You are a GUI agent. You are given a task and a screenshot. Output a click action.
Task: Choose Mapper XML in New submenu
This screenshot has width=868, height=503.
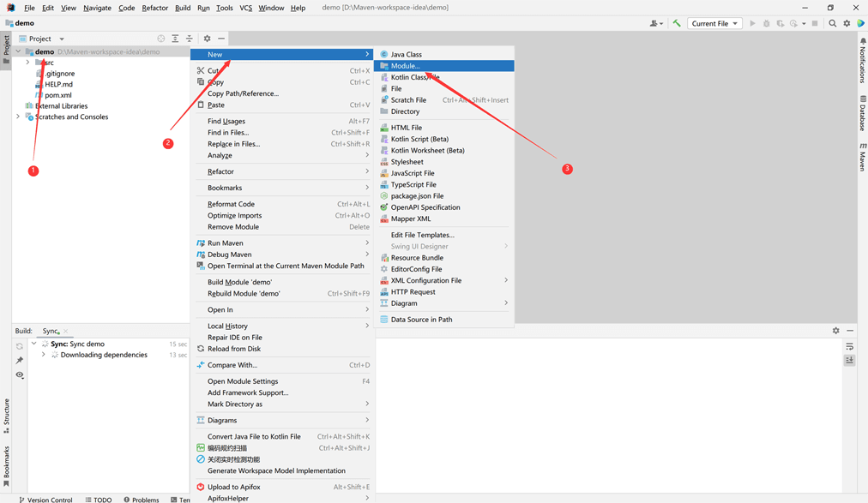[444, 219]
